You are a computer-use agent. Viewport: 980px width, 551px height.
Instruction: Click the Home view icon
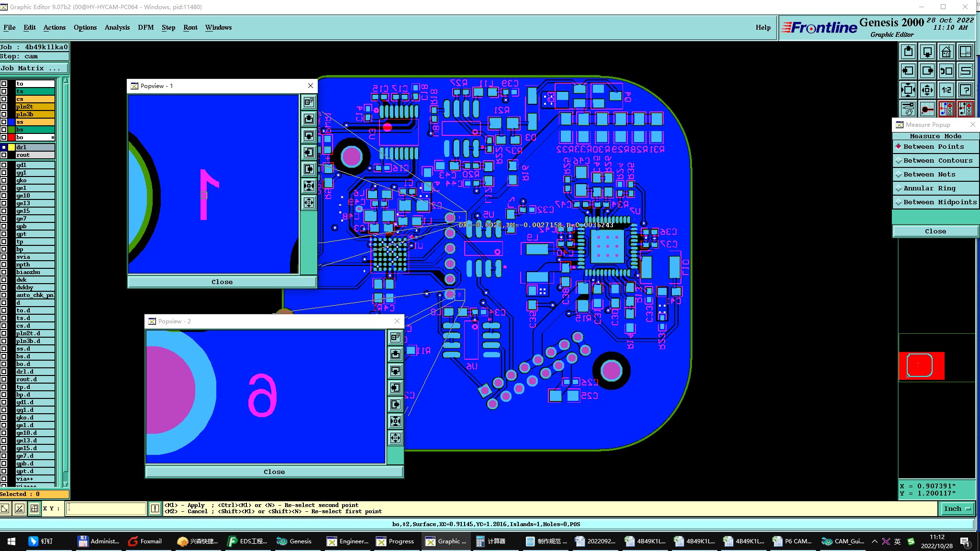946,52
